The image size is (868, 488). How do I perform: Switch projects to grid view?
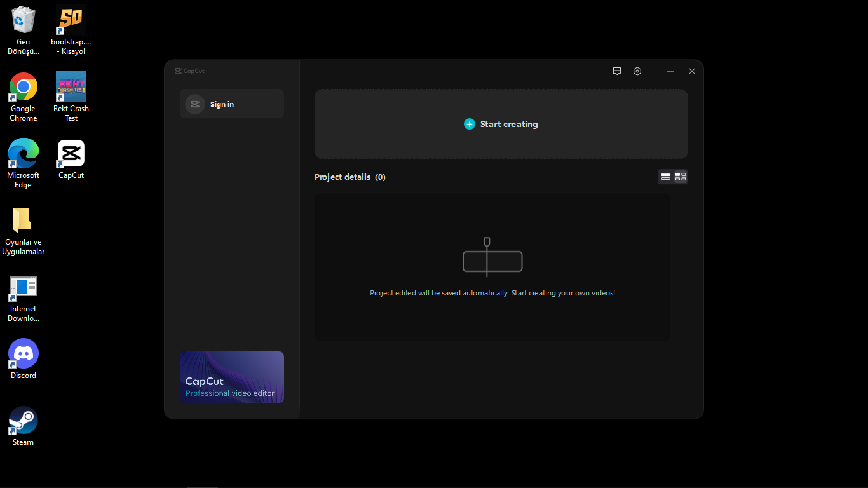681,177
